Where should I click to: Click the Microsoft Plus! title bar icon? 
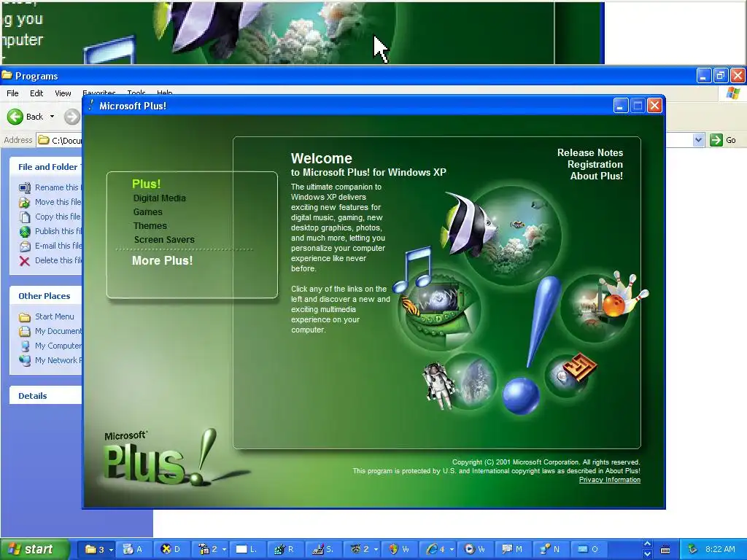click(90, 106)
